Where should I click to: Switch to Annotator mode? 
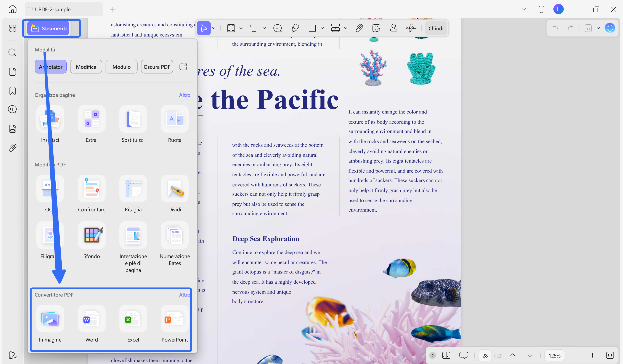[51, 67]
